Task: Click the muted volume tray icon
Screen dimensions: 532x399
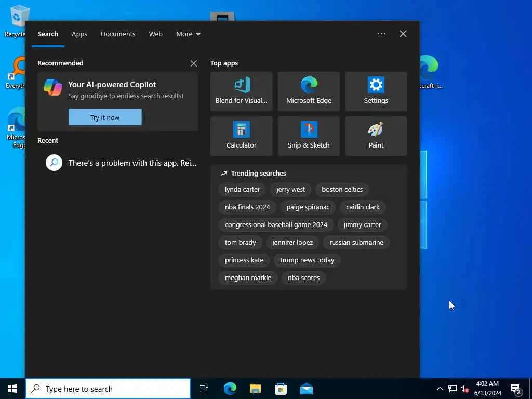Action: [464, 389]
